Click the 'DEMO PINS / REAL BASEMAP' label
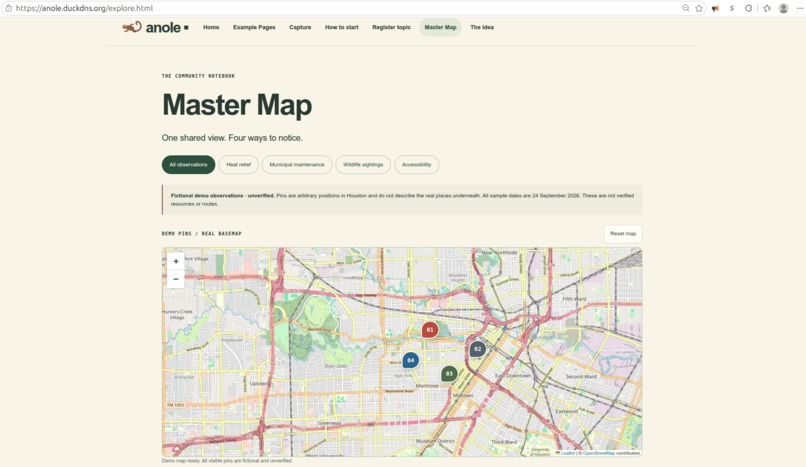The image size is (806, 467). pos(202,233)
